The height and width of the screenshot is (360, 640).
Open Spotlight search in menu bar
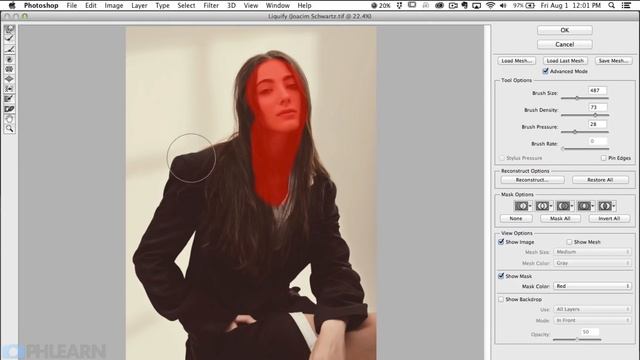(611, 5)
